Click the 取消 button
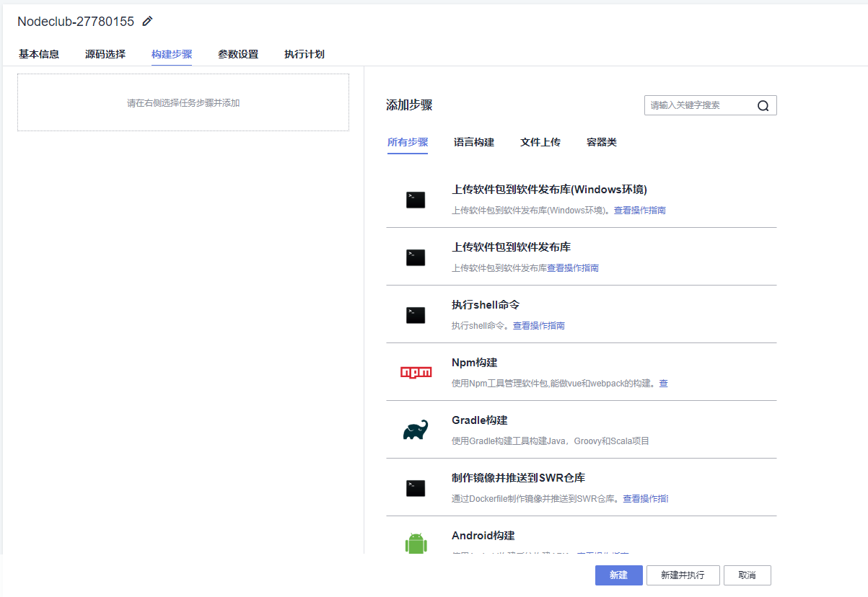 tap(747, 575)
